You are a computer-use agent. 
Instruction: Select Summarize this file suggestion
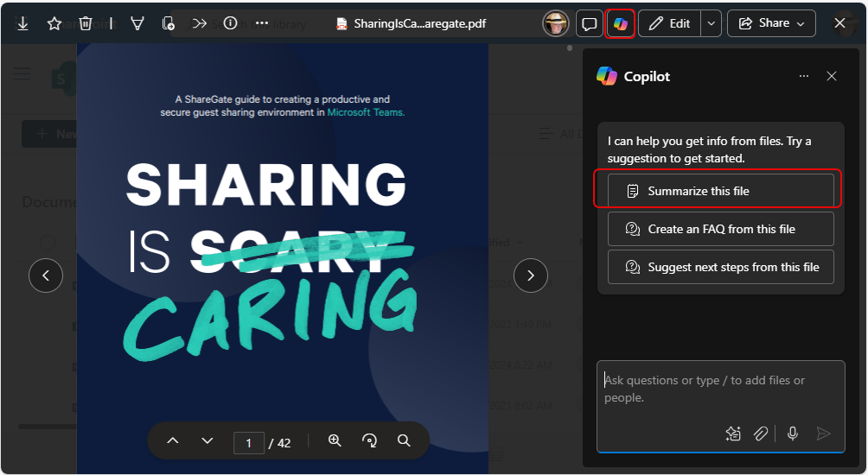coord(720,191)
